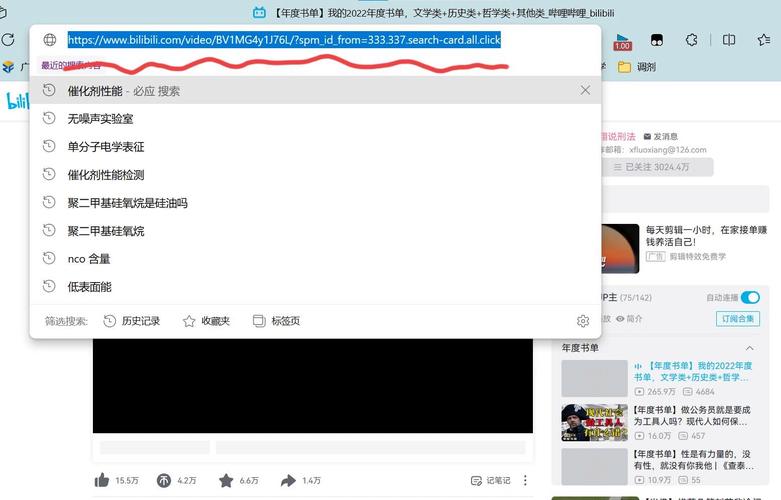This screenshot has width=781, height=500.
Task: Choose the 单分子电学表征 suggestion
Action: click(315, 146)
